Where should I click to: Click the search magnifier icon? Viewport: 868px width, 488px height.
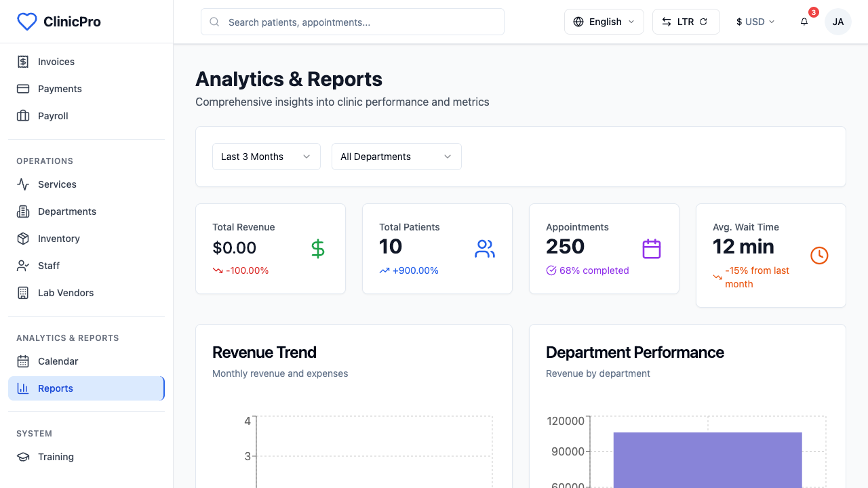point(214,22)
